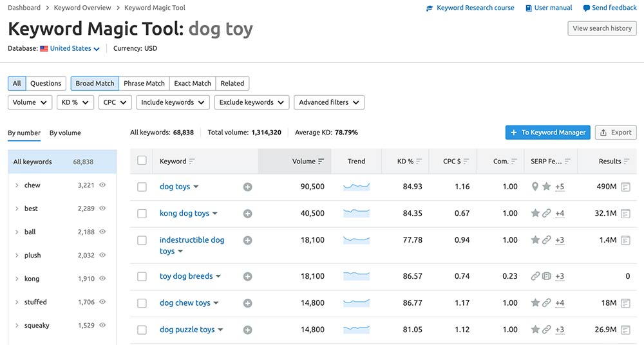644x345 pixels.
Task: Check the box for kong dog toys row
Action: [142, 214]
